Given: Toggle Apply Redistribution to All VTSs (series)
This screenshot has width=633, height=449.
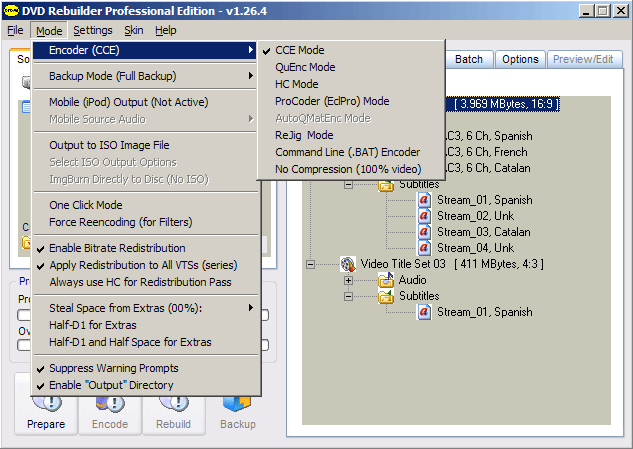Looking at the screenshot, I should [x=146, y=265].
